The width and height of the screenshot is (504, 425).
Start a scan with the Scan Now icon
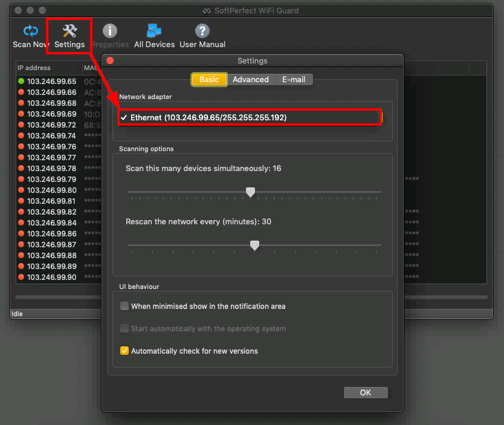pyautogui.click(x=31, y=31)
